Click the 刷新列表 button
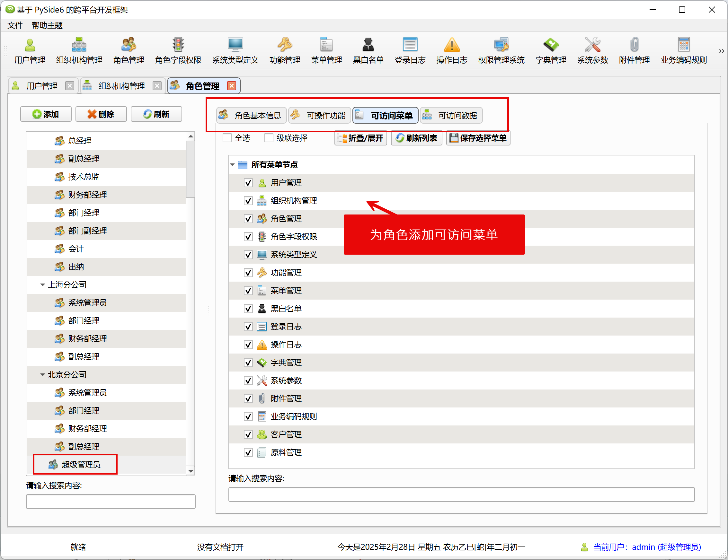This screenshot has width=728, height=560. (x=417, y=138)
